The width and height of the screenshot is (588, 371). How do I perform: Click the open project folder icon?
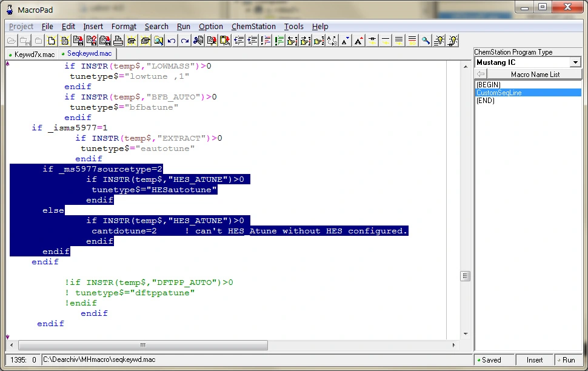12,41
